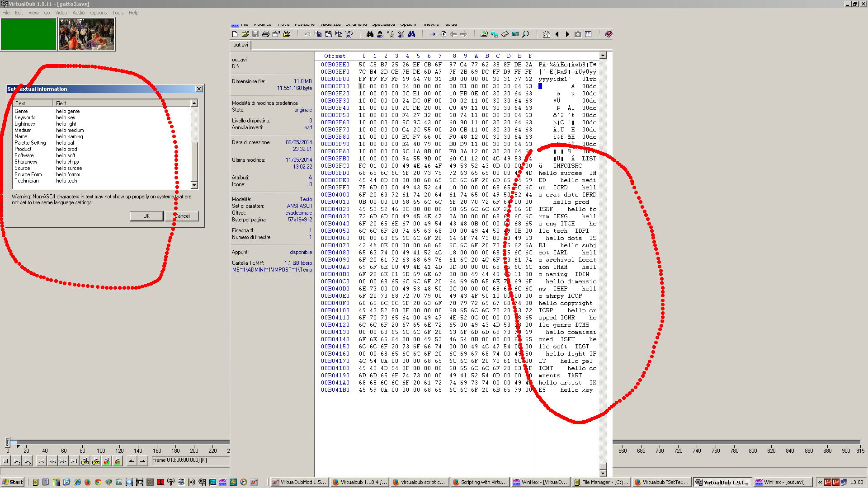Screen dimensions: 868x488
Task: Click the Go to end button
Action: click(x=74, y=461)
